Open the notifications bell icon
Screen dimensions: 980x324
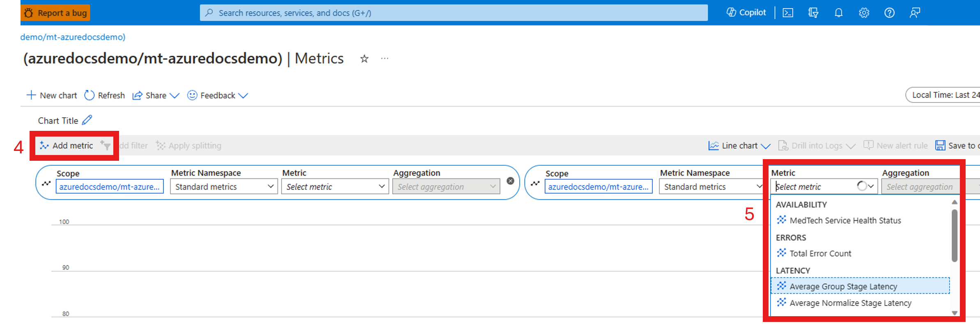838,13
